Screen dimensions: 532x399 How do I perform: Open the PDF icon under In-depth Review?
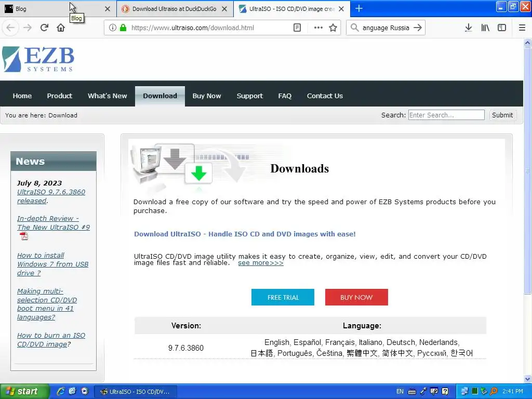tap(24, 236)
